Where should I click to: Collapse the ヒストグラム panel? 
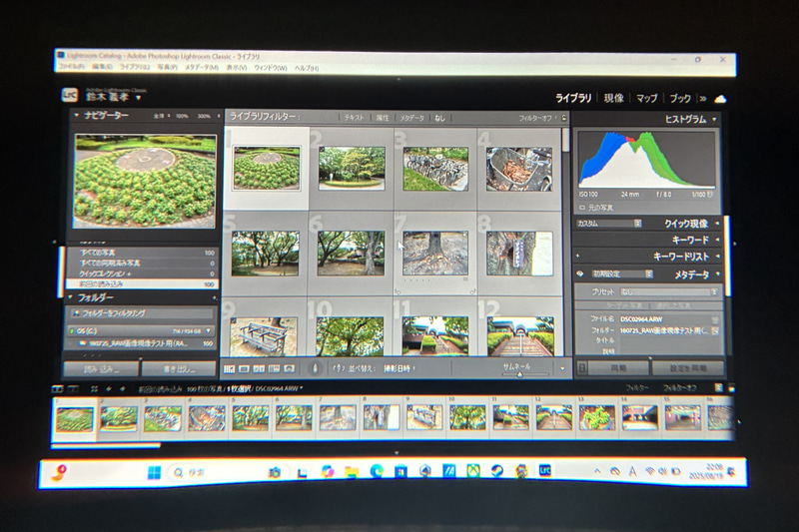[x=714, y=119]
